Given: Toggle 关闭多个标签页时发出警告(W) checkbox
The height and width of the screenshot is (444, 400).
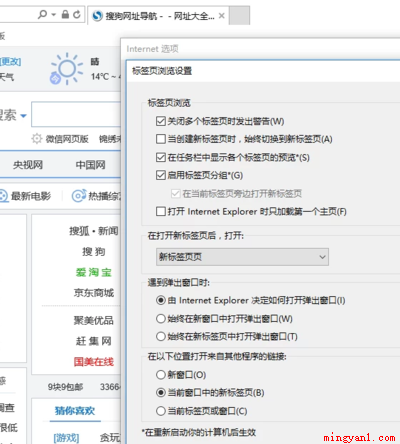Looking at the screenshot, I should (x=161, y=121).
